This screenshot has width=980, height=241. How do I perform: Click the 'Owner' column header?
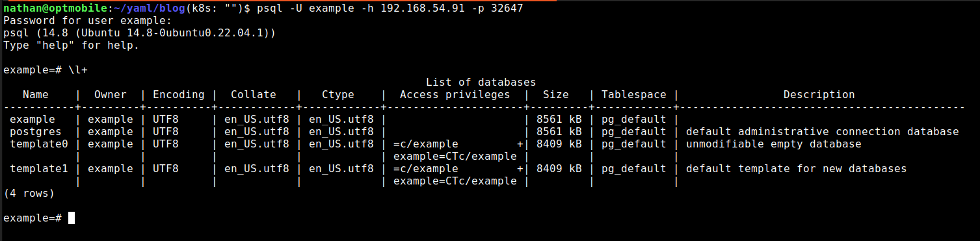[111, 95]
